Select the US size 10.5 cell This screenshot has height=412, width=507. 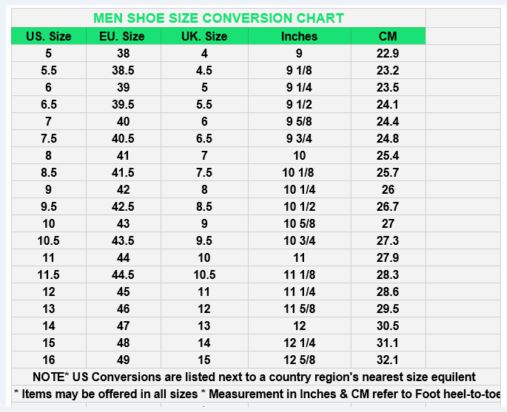[49, 241]
